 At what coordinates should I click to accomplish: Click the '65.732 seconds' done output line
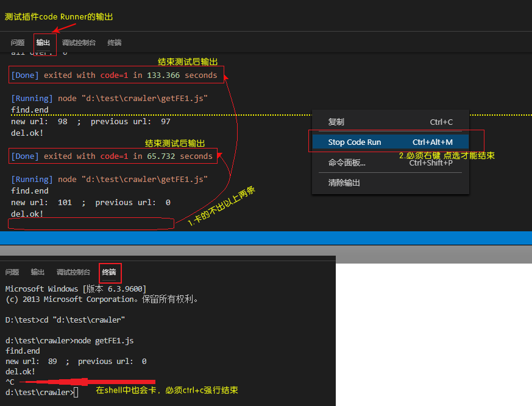coord(112,156)
